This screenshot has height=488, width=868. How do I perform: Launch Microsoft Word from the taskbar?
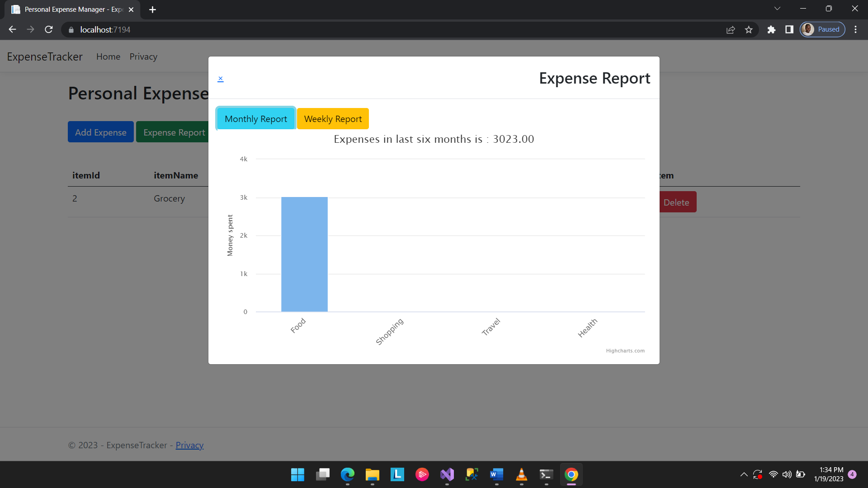point(496,474)
